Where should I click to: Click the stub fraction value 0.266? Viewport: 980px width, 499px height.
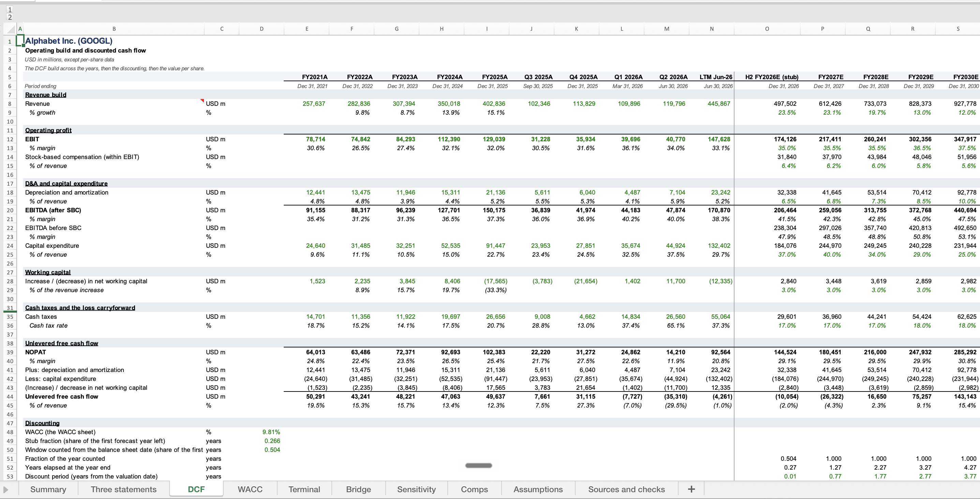pyautogui.click(x=272, y=441)
